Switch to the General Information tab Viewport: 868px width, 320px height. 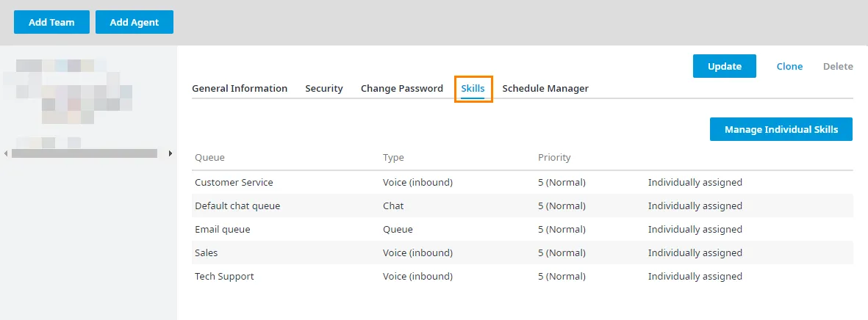click(x=240, y=88)
